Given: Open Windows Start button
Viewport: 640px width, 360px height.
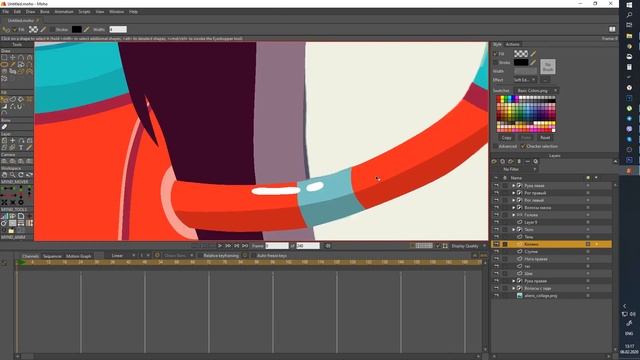Looking at the screenshot, I should [629, 4].
